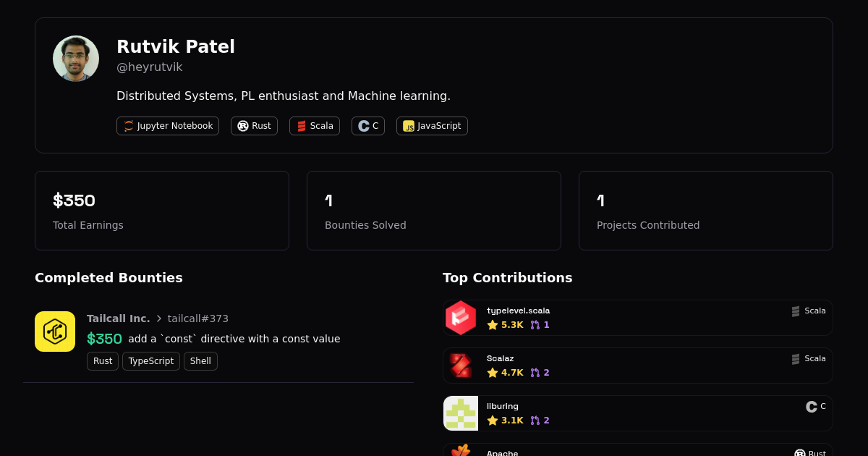
Task: Click the bounty title about const directive
Action: coord(234,339)
